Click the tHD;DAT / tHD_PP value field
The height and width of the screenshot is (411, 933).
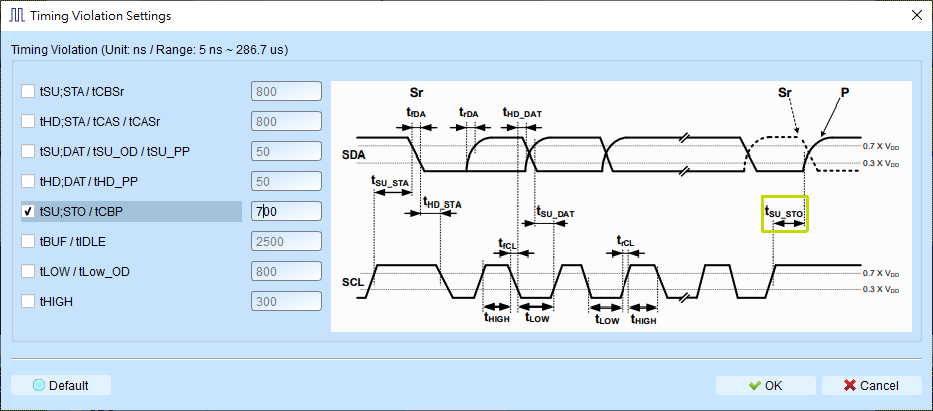[286, 181]
